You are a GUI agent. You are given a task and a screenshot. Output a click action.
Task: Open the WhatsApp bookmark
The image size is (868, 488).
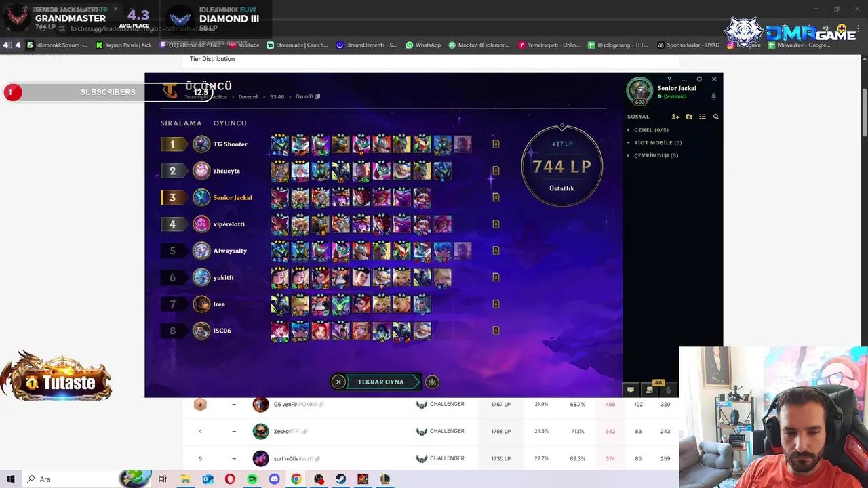[x=423, y=45]
